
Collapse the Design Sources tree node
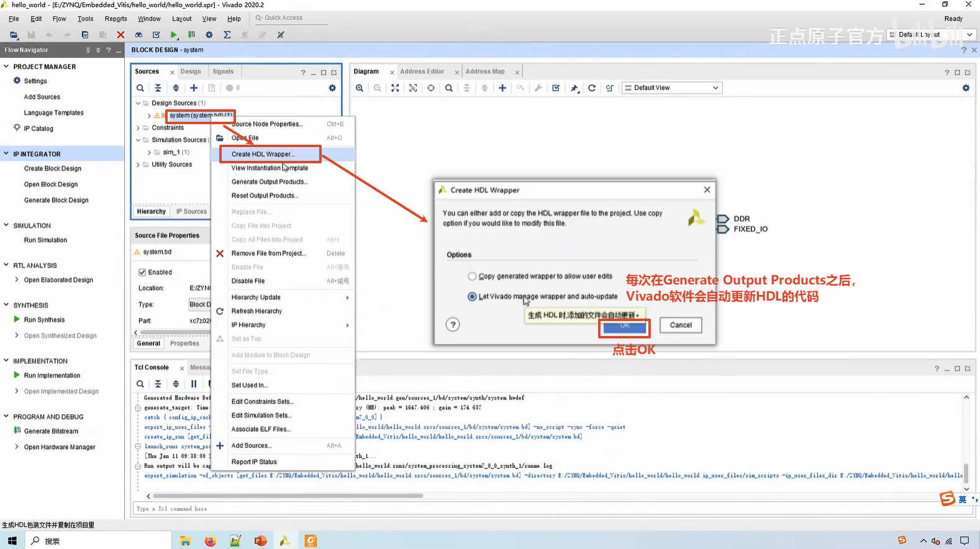[138, 103]
